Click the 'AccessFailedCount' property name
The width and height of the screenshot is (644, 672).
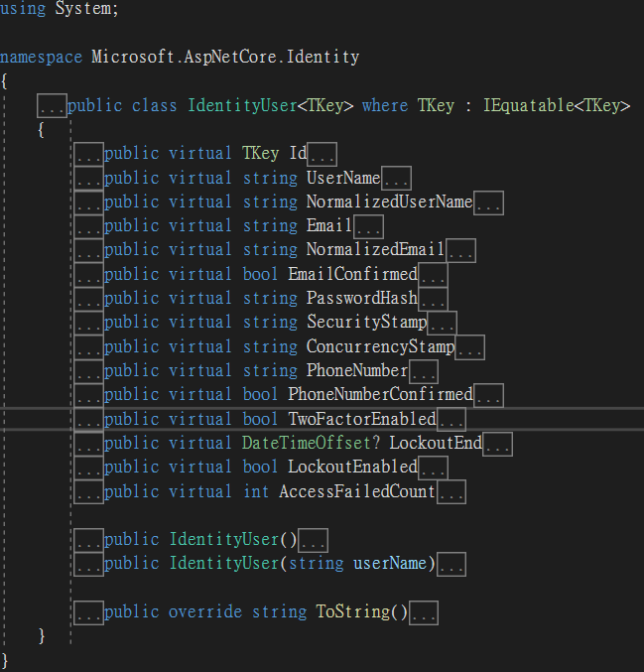point(357,491)
